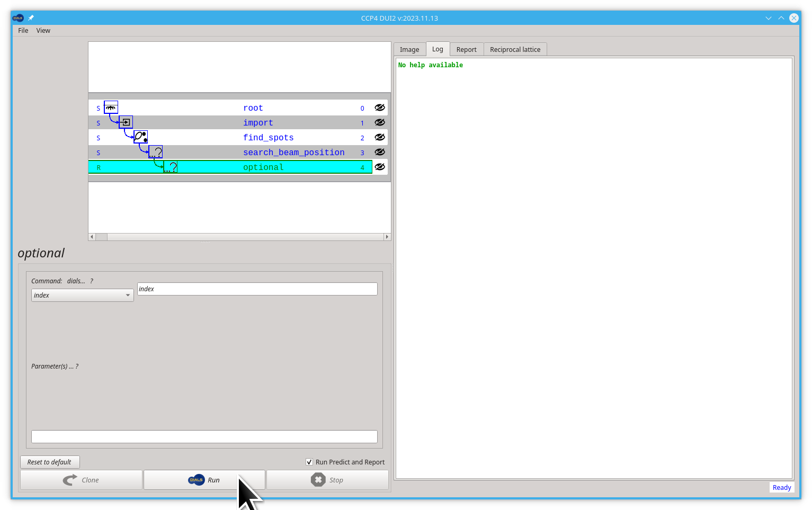
Task: Click the find_spots node icon
Action: pyautogui.click(x=140, y=137)
